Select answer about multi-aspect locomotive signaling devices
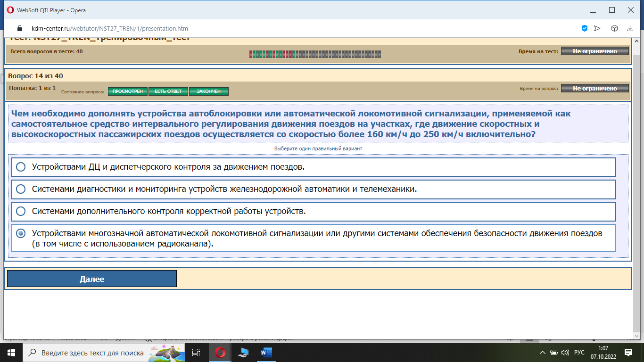644x362 pixels. click(x=314, y=238)
